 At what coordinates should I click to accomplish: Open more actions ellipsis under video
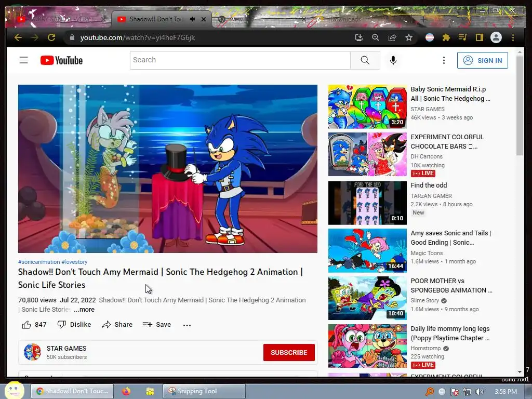187,325
